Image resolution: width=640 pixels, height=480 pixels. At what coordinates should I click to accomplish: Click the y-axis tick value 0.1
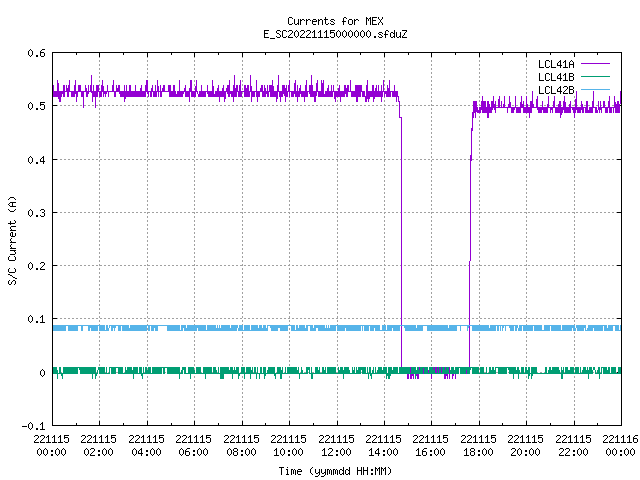coord(36,319)
